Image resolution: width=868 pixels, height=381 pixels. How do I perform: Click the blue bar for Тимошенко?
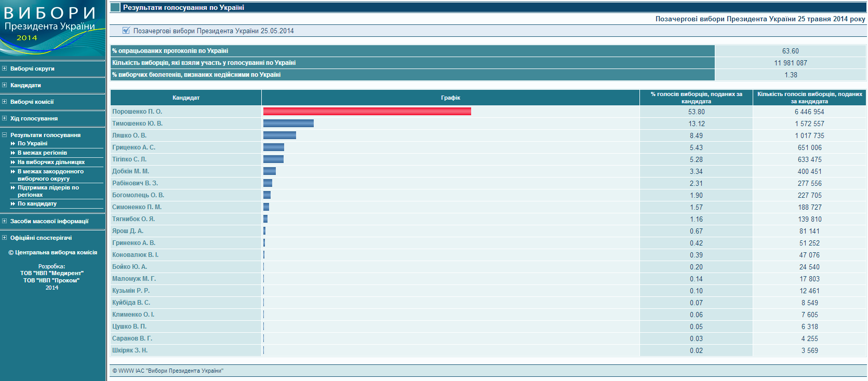[x=288, y=123]
